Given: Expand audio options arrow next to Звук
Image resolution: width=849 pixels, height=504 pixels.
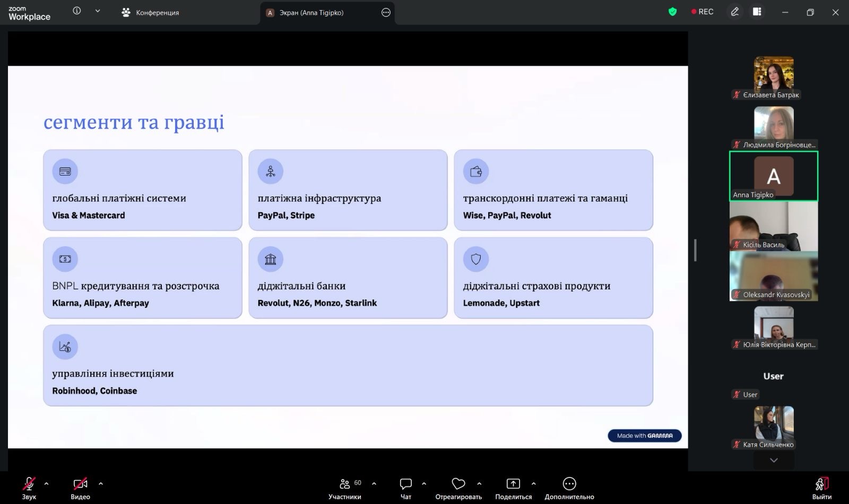Looking at the screenshot, I should (x=46, y=483).
